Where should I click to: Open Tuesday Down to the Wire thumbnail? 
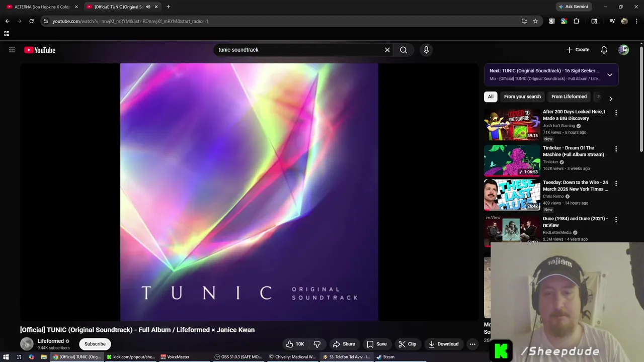tap(512, 195)
